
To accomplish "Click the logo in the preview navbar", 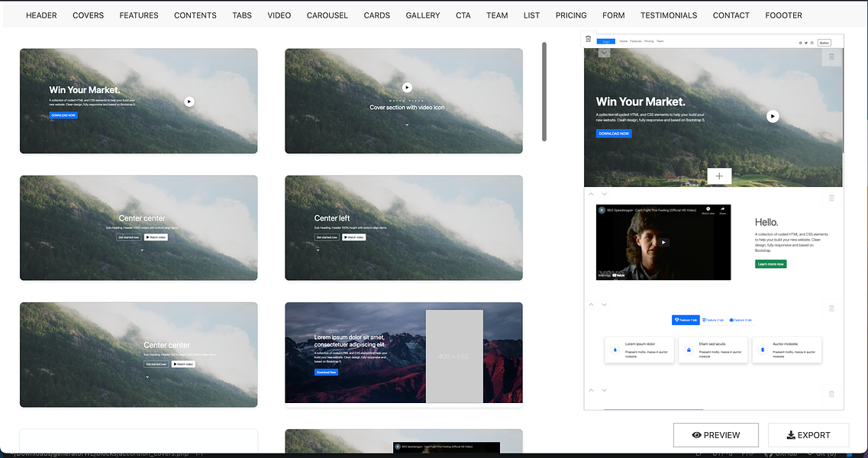I will tap(605, 41).
